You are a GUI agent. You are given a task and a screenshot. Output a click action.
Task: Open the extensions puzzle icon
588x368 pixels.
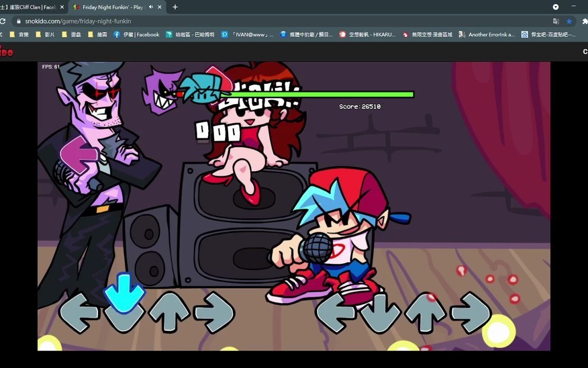point(584,21)
